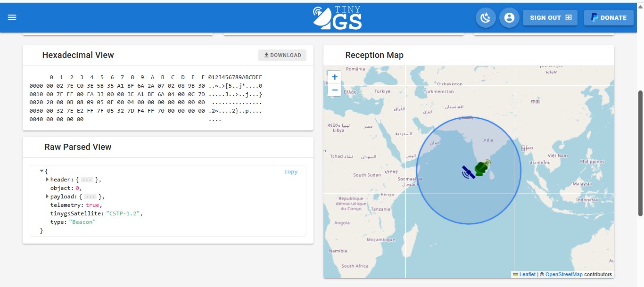
Task: Open the hamburger navigation menu
Action: (12, 17)
